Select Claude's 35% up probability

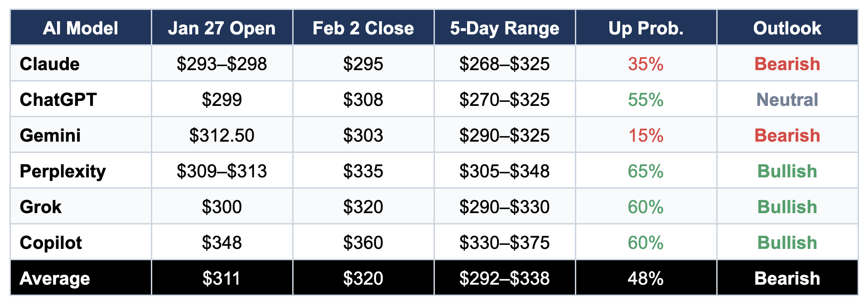(646, 64)
